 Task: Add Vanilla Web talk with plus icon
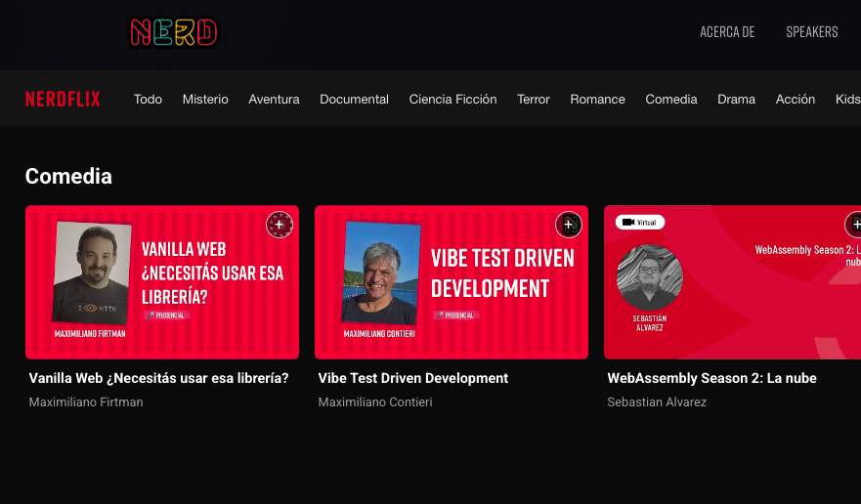coord(280,225)
